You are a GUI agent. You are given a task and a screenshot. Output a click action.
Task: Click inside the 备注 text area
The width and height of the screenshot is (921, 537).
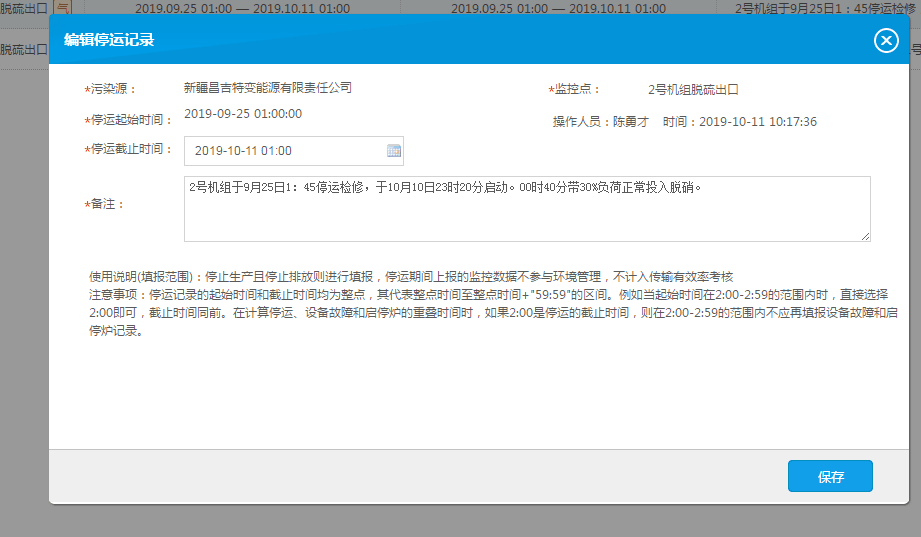[527, 209]
